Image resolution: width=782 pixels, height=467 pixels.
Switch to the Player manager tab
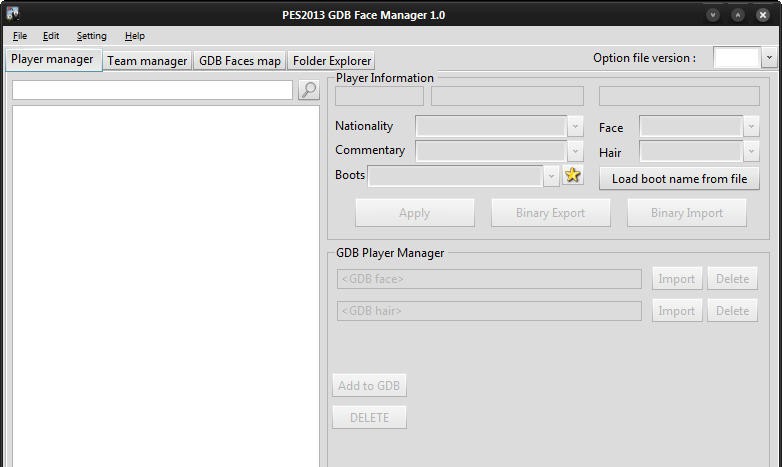coord(52,59)
